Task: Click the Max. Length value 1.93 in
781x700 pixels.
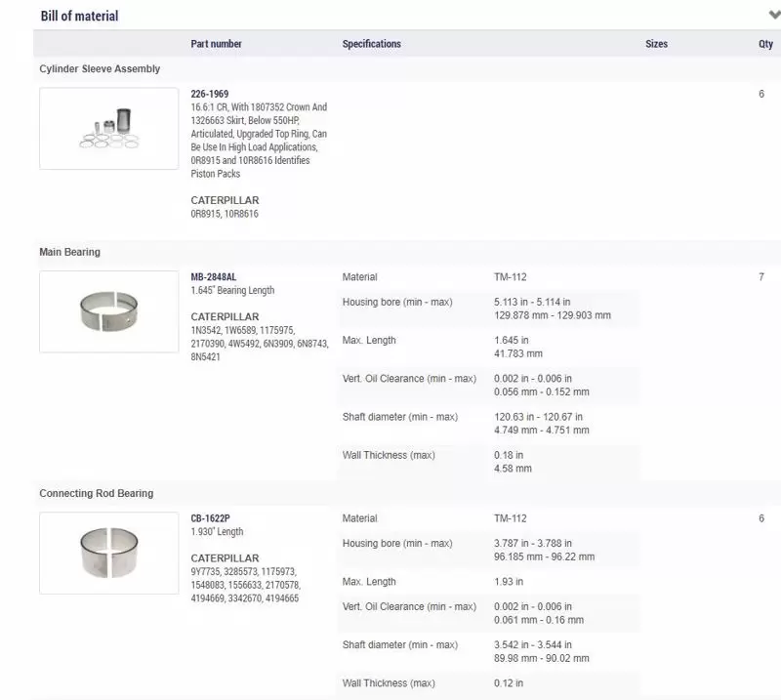Action: point(509,582)
